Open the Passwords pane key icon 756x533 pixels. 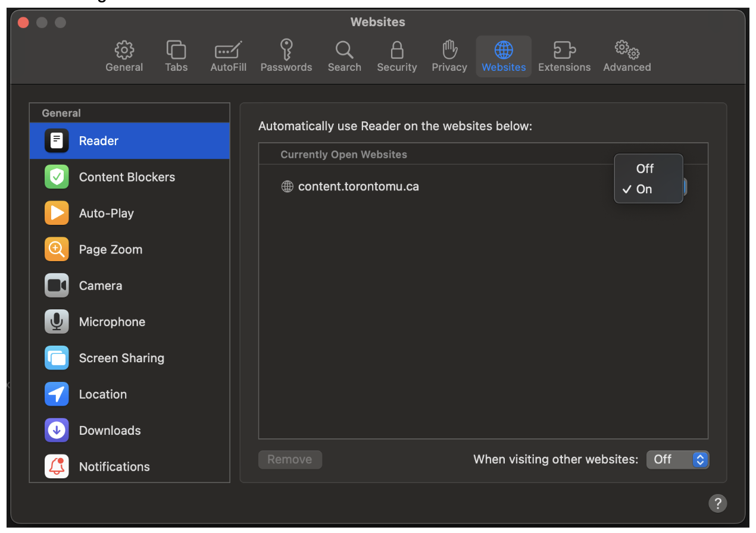(x=286, y=57)
